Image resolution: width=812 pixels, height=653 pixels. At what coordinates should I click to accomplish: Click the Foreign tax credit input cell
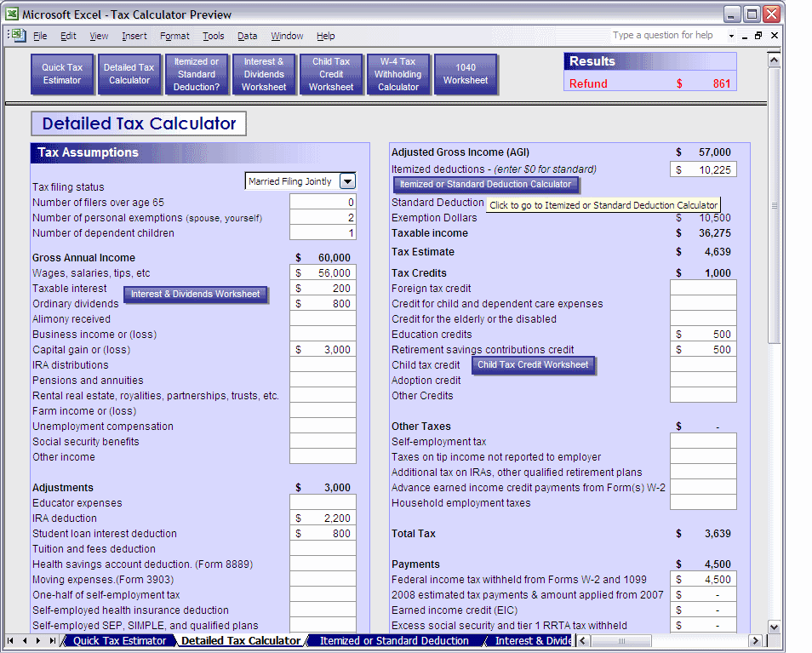tap(703, 289)
